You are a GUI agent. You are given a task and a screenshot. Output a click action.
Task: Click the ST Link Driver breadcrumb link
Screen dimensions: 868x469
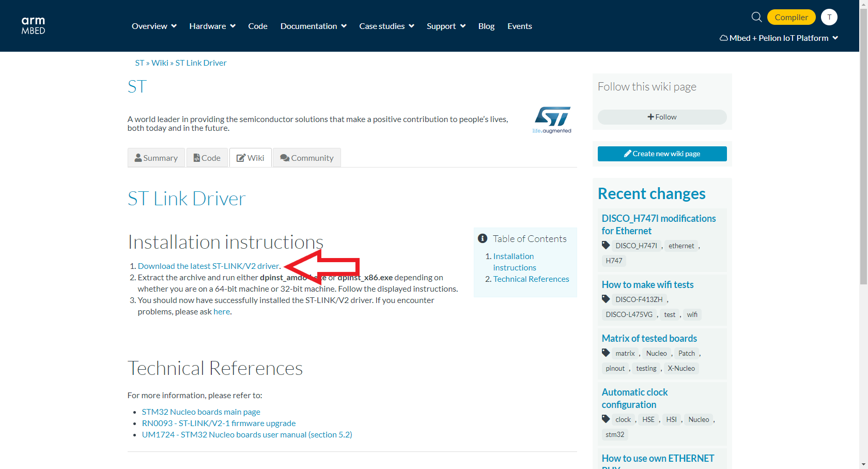coord(201,63)
